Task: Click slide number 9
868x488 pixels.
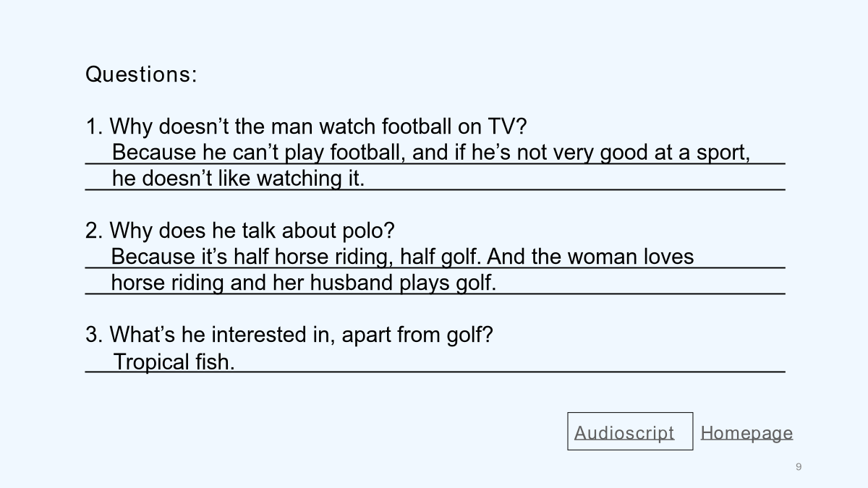Action: pyautogui.click(x=799, y=466)
